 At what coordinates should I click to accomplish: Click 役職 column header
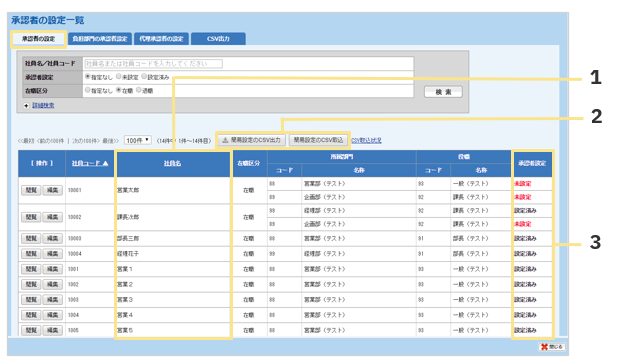click(464, 157)
